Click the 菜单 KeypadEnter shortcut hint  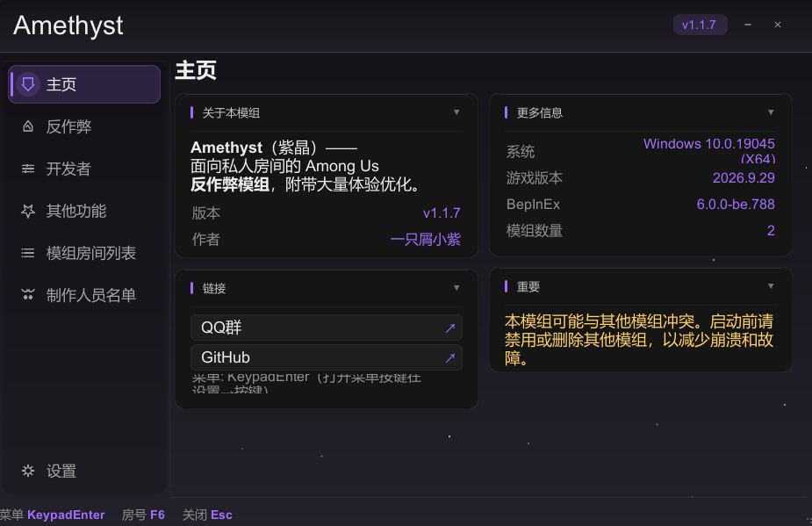point(52,515)
